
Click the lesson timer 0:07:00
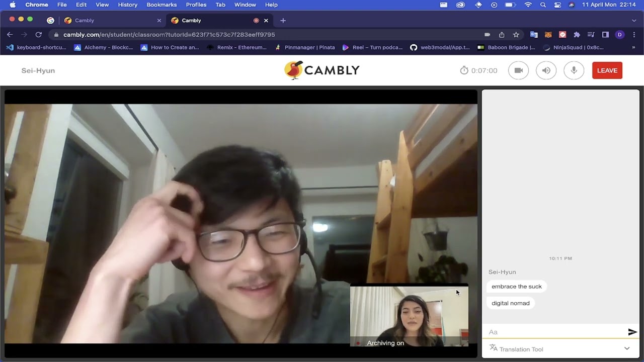pyautogui.click(x=478, y=70)
